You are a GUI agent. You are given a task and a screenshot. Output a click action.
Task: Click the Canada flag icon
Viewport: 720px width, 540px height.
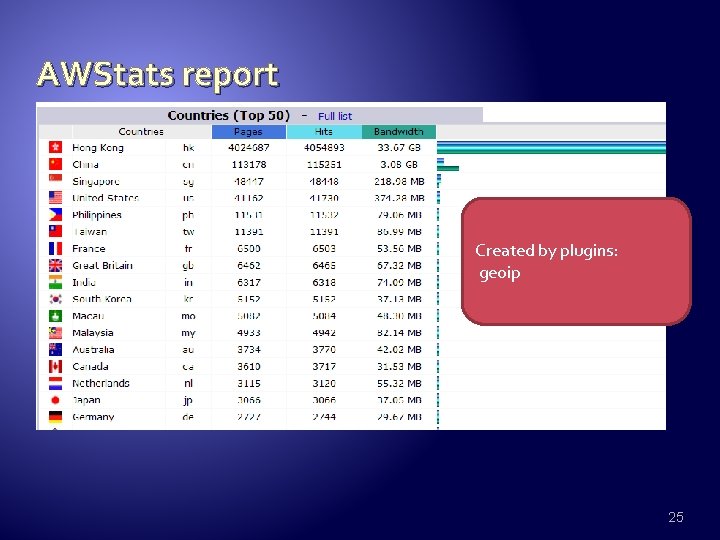(56, 366)
